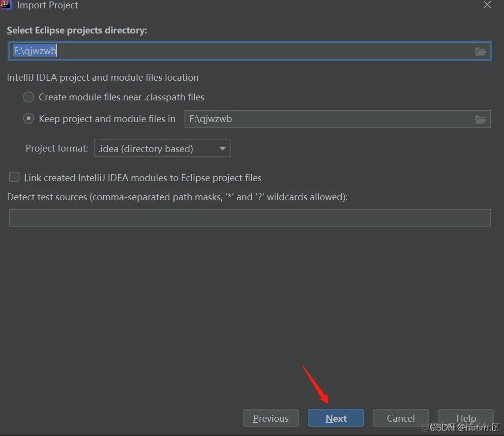
Task: Open the Project format dropdown
Action: (162, 148)
